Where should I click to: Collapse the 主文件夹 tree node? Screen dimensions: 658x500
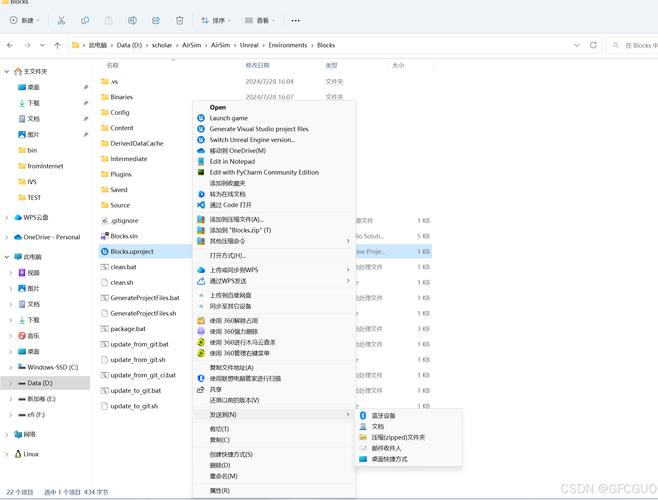pos(7,71)
